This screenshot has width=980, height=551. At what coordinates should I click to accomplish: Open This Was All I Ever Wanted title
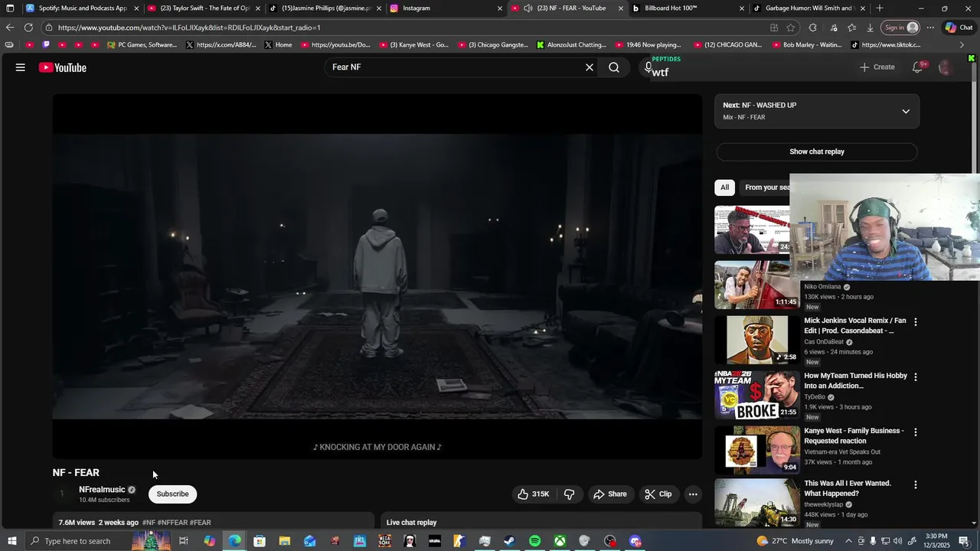(x=848, y=488)
